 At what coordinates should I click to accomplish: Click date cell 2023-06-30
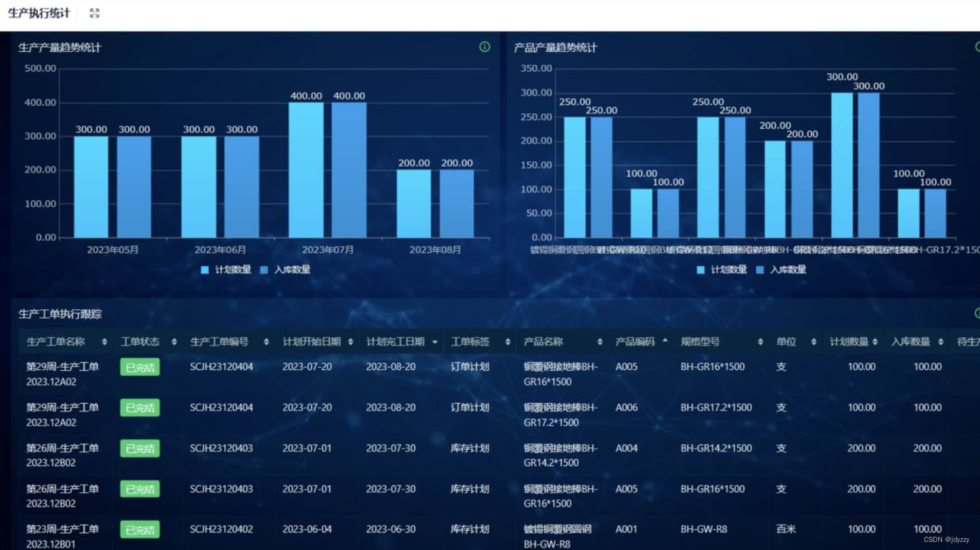[x=391, y=529]
